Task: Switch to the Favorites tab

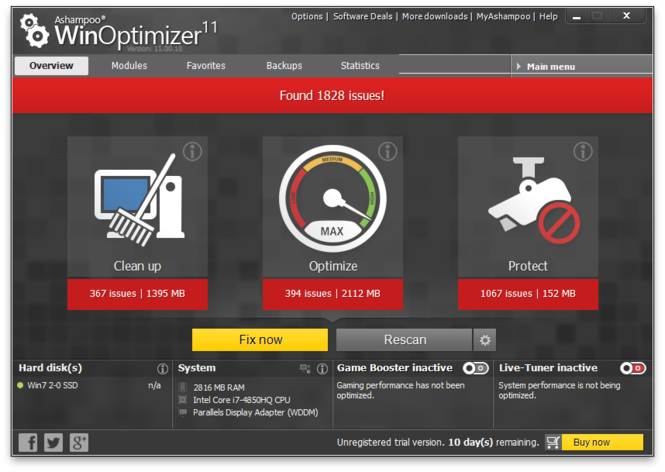Action: (206, 66)
